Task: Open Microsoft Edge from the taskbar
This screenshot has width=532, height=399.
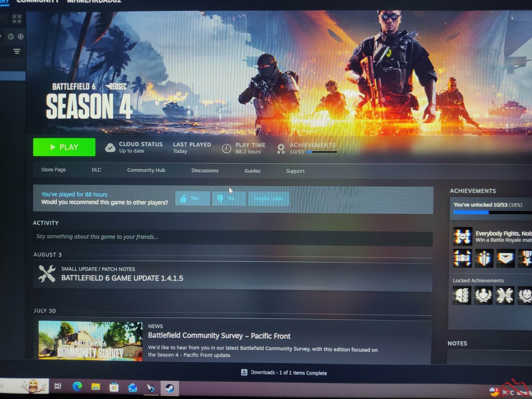Action: click(x=77, y=387)
